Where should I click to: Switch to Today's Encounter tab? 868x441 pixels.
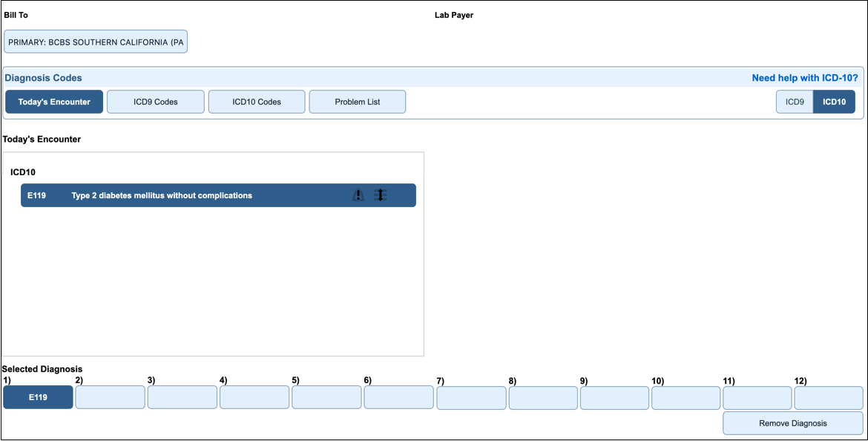coord(54,102)
